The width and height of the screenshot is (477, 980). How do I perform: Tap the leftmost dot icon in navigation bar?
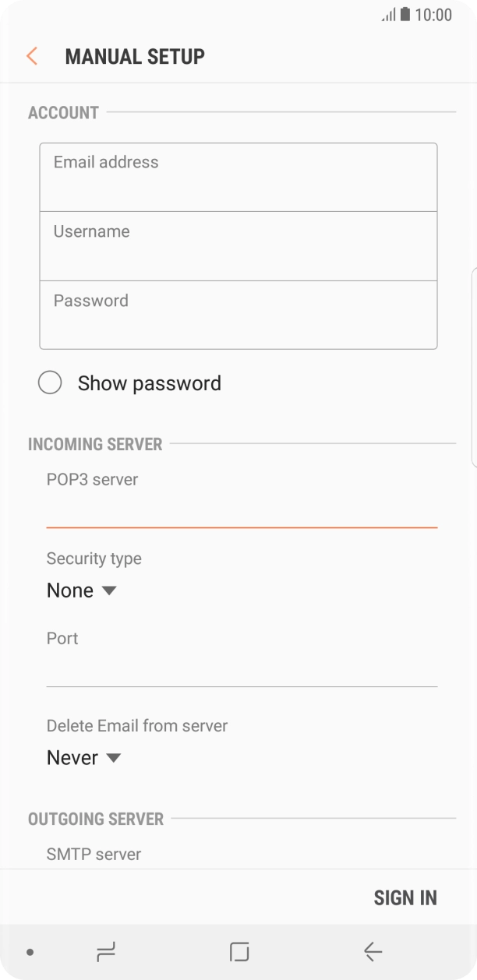29,951
